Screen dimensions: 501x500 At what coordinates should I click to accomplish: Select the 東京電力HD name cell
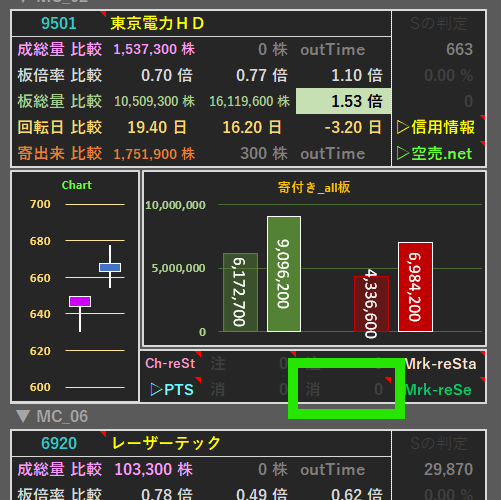[x=248, y=23]
